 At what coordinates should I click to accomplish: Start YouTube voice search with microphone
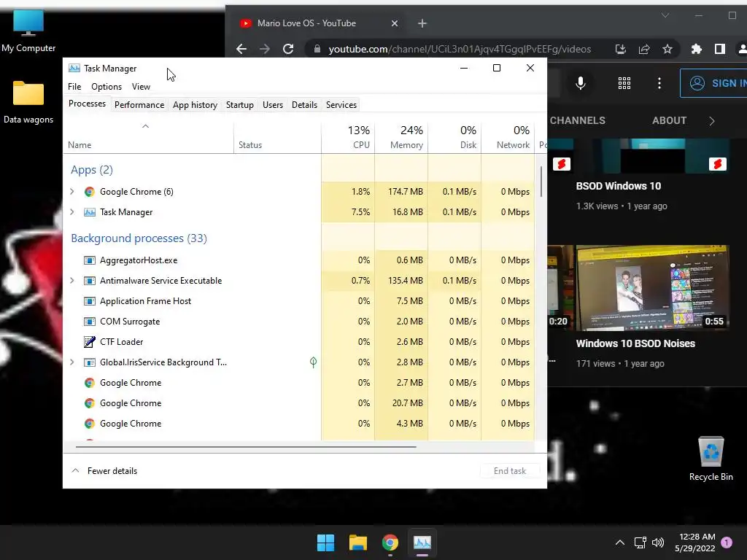pos(580,83)
